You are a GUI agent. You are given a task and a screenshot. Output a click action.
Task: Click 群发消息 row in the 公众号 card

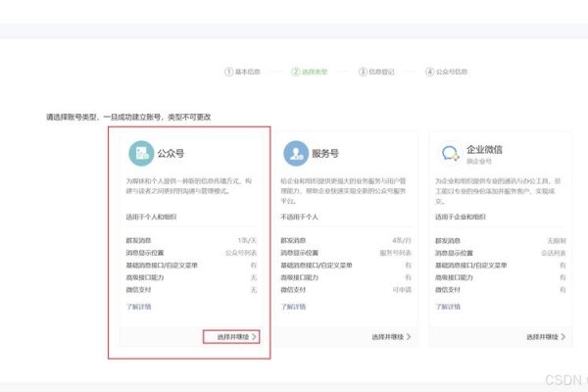191,240
